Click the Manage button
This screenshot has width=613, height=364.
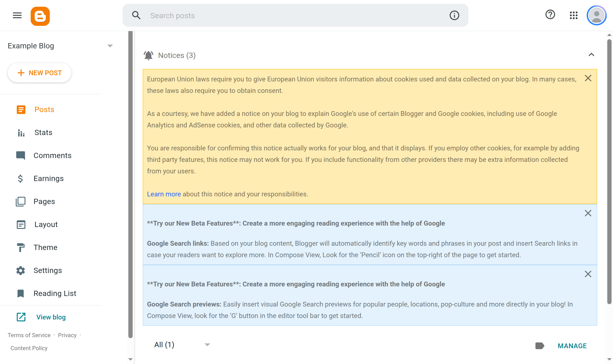(x=572, y=346)
